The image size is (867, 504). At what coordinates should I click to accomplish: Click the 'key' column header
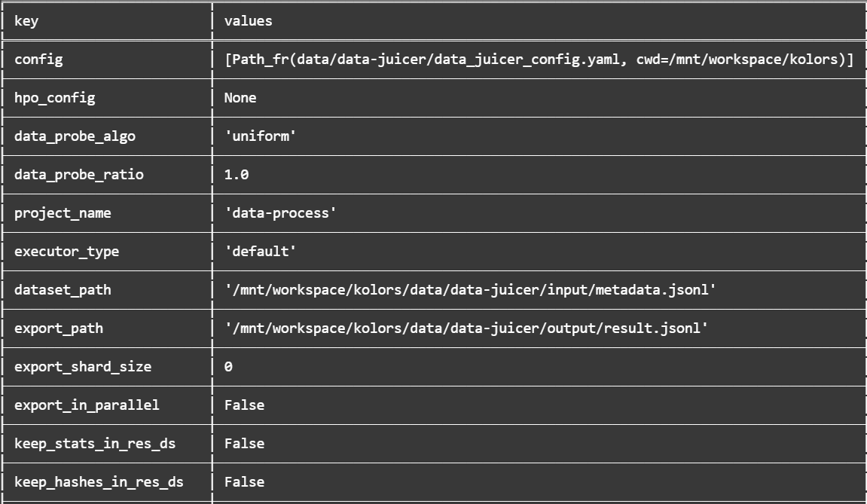click(26, 21)
